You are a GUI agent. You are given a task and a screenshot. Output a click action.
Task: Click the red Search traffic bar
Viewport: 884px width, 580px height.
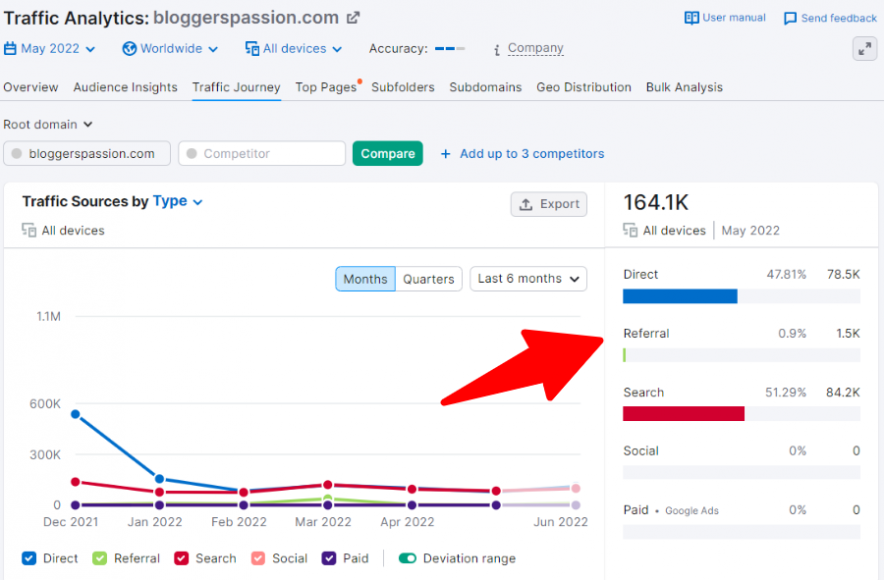[683, 414]
